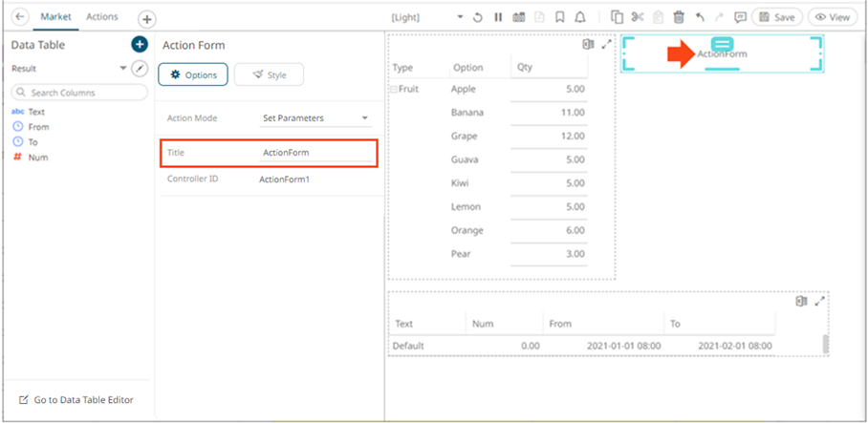Refresh the dashboard data
Viewport: 868px width, 423px height.
[478, 17]
